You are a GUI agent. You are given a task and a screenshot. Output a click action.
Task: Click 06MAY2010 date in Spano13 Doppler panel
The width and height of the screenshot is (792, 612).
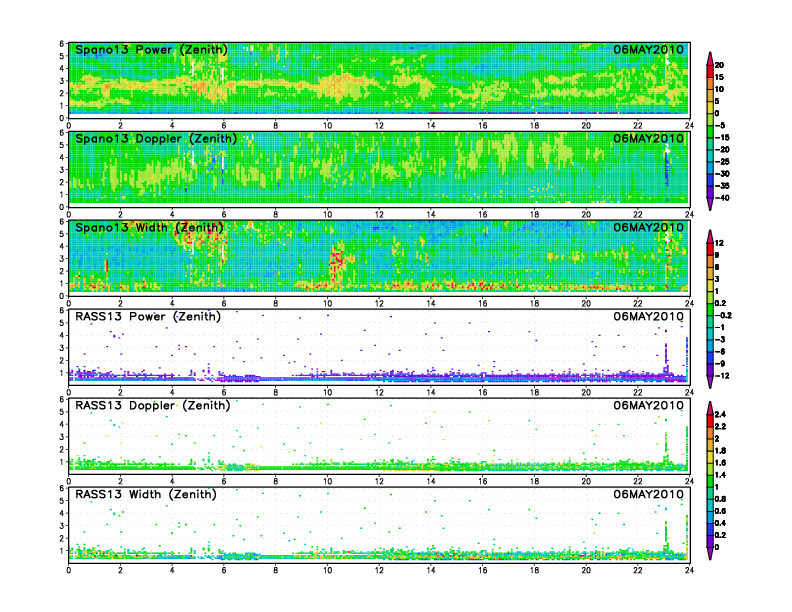649,139
